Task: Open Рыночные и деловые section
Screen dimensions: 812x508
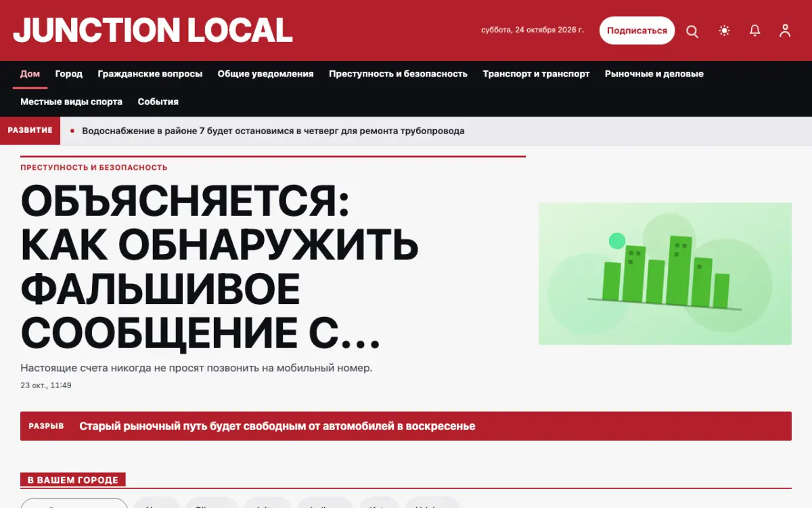Action: point(654,74)
